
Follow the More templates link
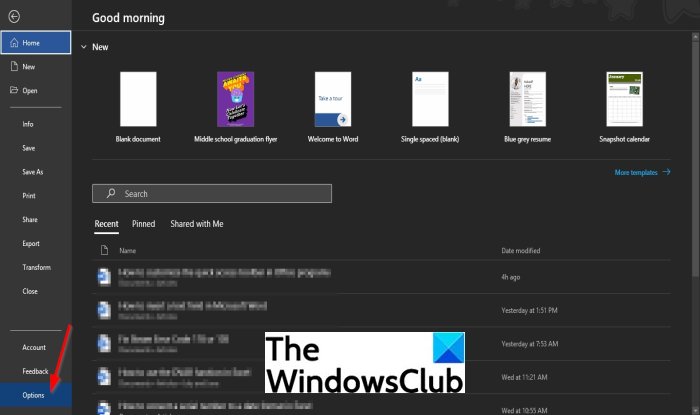[642, 172]
